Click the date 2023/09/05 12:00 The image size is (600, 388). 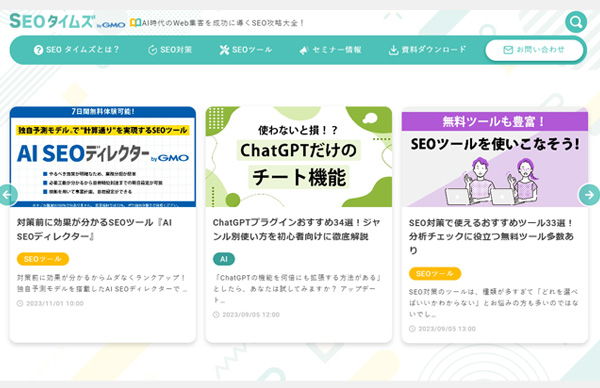pos(251,315)
